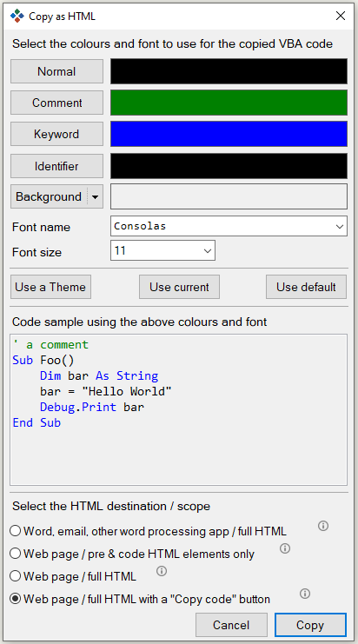Click the Dim bar As String line

pyautogui.click(x=99, y=375)
